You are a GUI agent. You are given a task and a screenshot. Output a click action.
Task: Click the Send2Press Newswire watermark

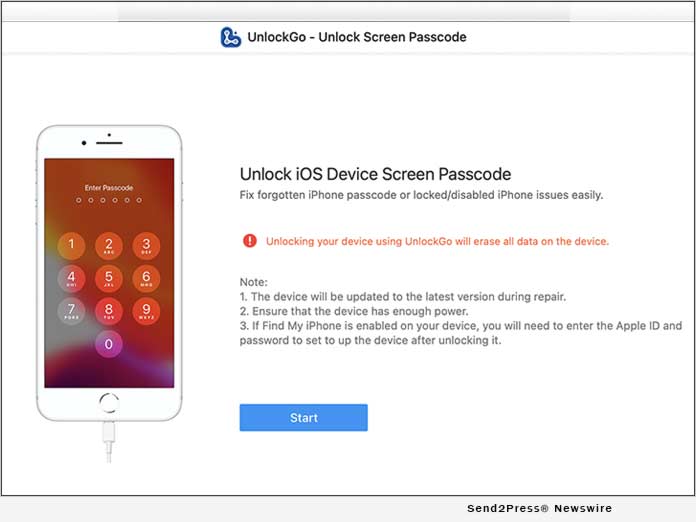(539, 508)
